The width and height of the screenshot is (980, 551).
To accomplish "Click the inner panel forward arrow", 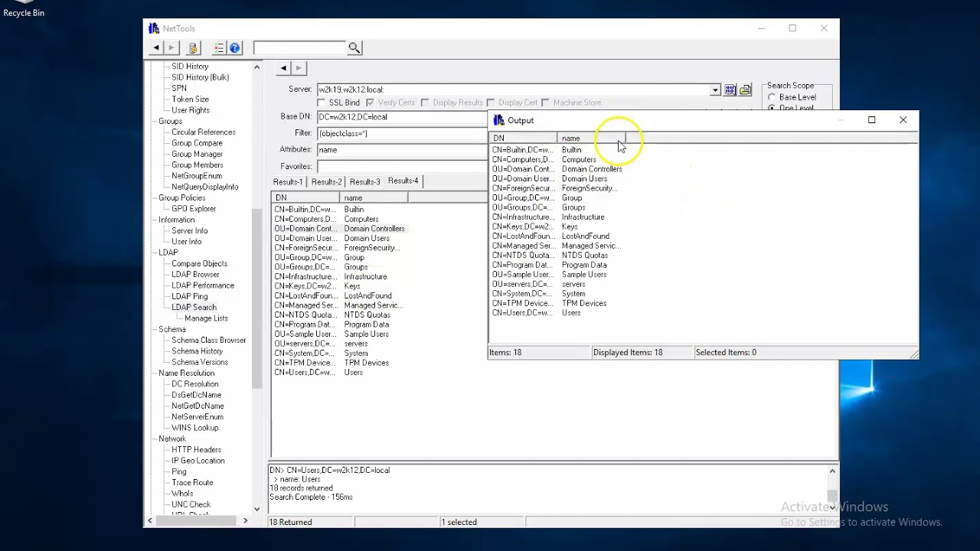I will 299,68.
